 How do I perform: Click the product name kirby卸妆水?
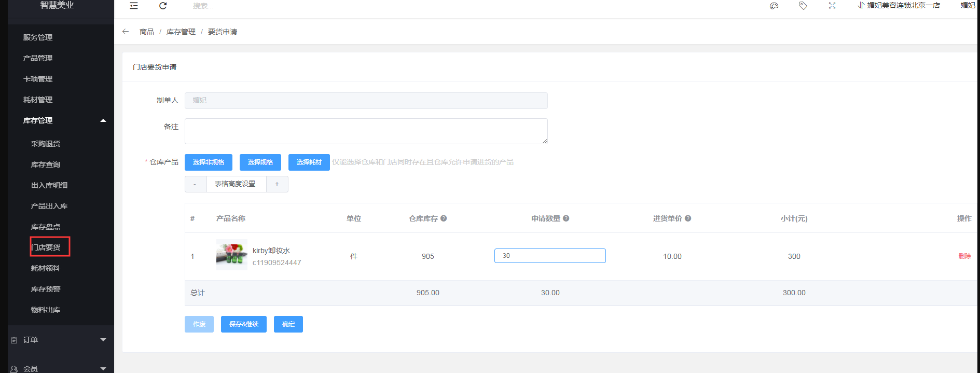point(271,251)
